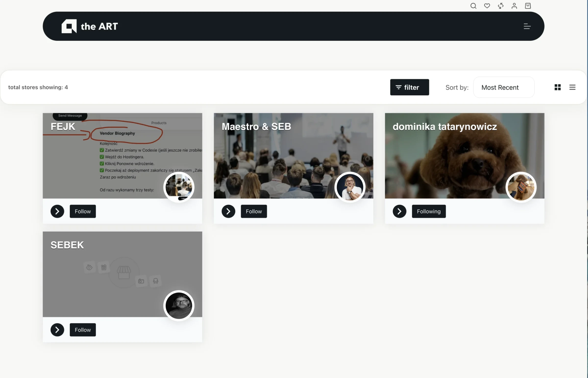Follow the FEJK store
The image size is (588, 378).
[83, 211]
